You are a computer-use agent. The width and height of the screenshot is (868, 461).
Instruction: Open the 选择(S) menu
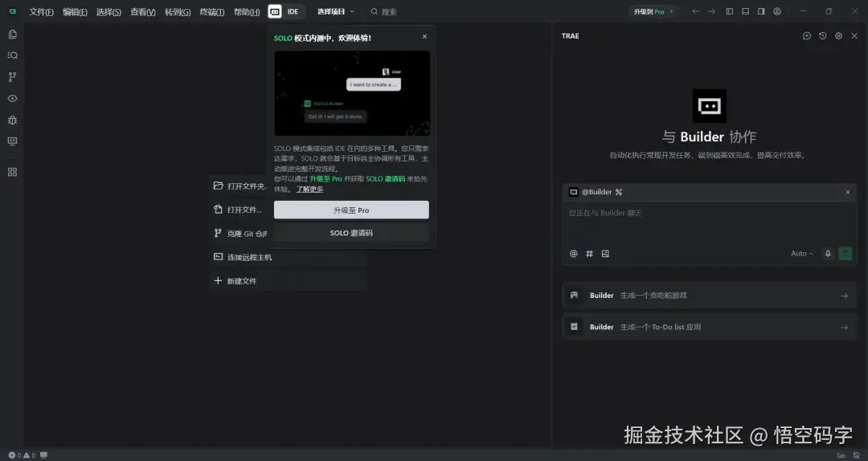pyautogui.click(x=108, y=11)
